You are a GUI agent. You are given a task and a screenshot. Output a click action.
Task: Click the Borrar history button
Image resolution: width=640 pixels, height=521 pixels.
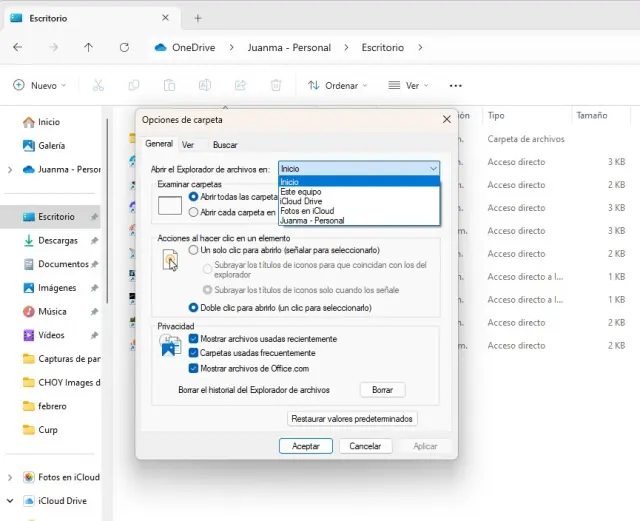[382, 390]
